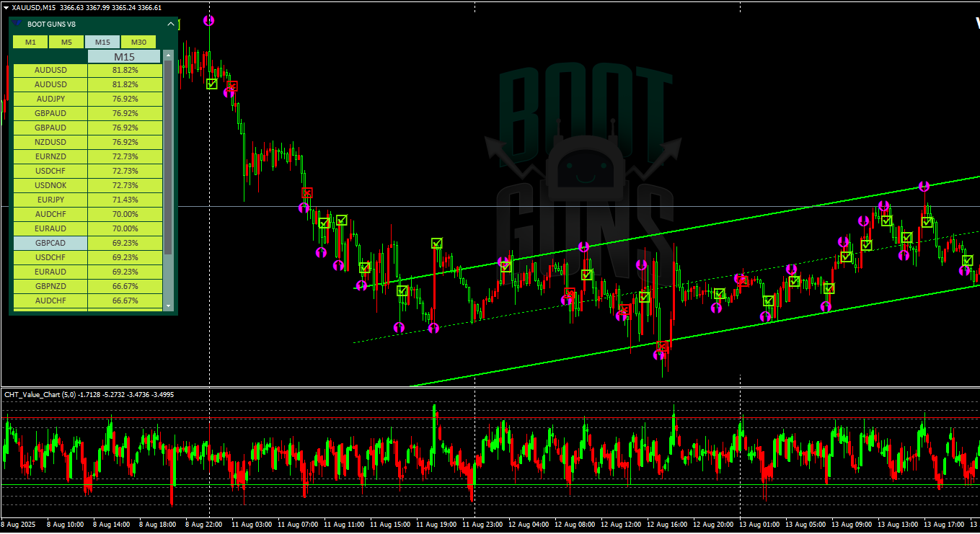Switch to the M1 timeframe tab
The image size is (980, 534).
[x=30, y=42]
